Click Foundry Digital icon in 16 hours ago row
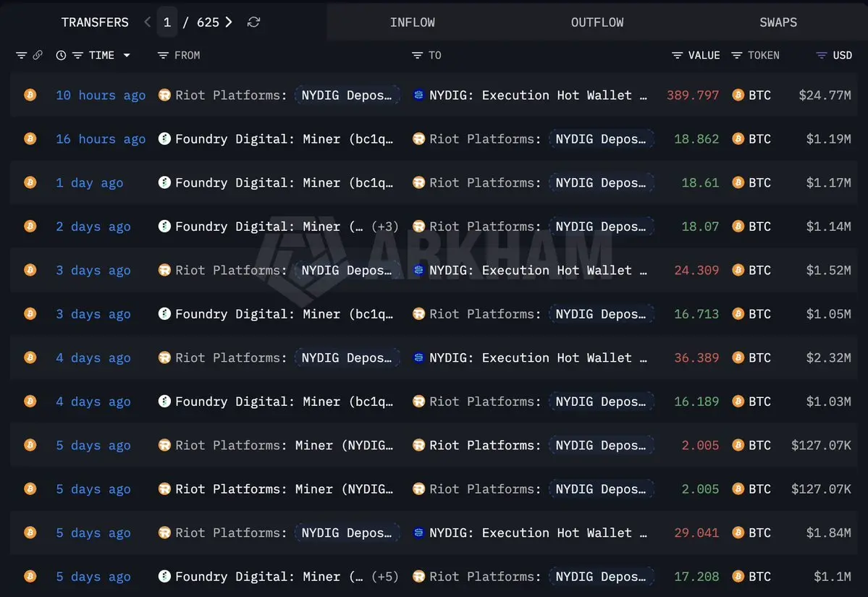The height and width of the screenshot is (597, 868). coord(164,138)
